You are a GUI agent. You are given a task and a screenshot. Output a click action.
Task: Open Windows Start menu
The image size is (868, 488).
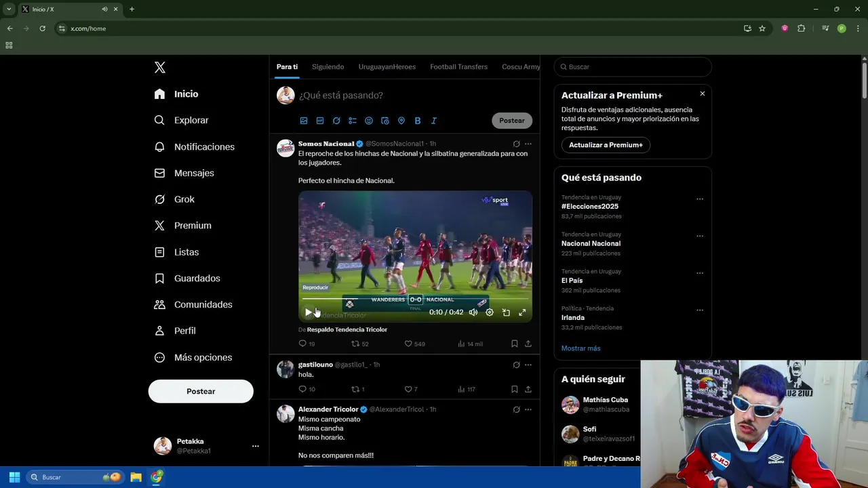14,477
